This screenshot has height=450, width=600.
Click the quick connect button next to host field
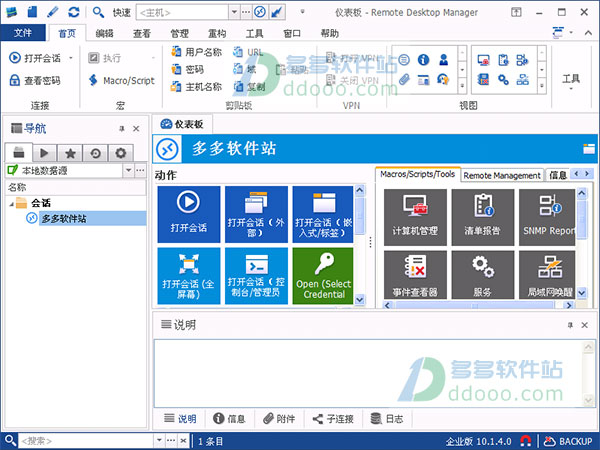[x=260, y=12]
